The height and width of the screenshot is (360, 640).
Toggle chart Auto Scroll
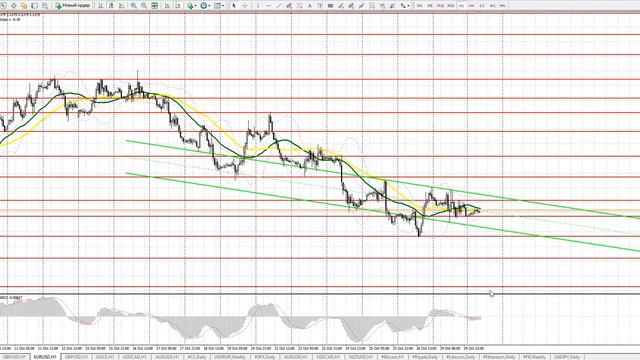pyautogui.click(x=167, y=6)
